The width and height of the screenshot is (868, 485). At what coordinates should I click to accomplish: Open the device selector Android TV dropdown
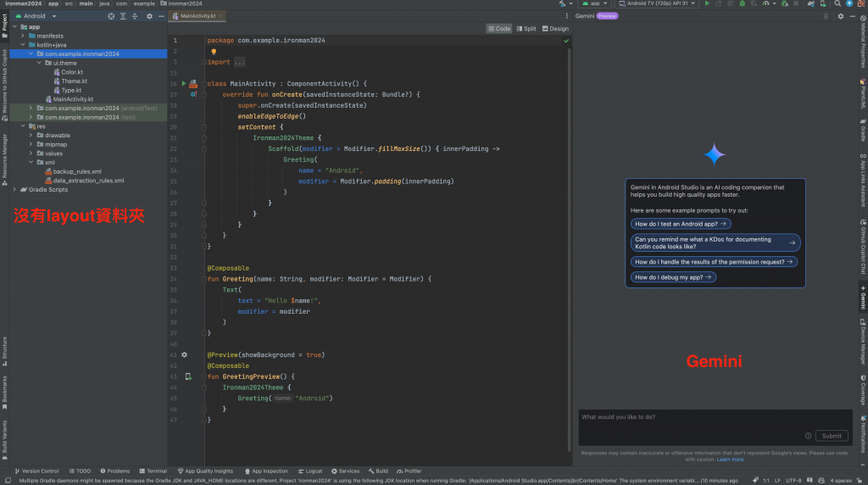[x=656, y=4]
